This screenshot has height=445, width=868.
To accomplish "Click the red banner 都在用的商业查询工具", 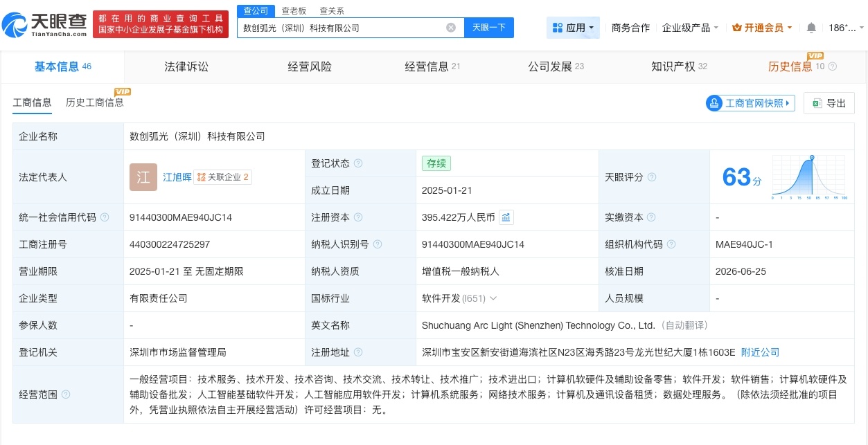I will pyautogui.click(x=161, y=25).
